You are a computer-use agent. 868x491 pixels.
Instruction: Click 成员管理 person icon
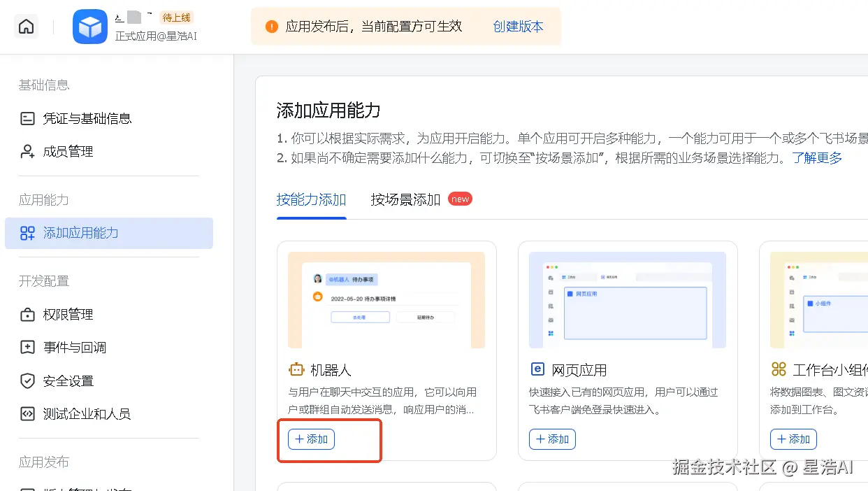(27, 151)
